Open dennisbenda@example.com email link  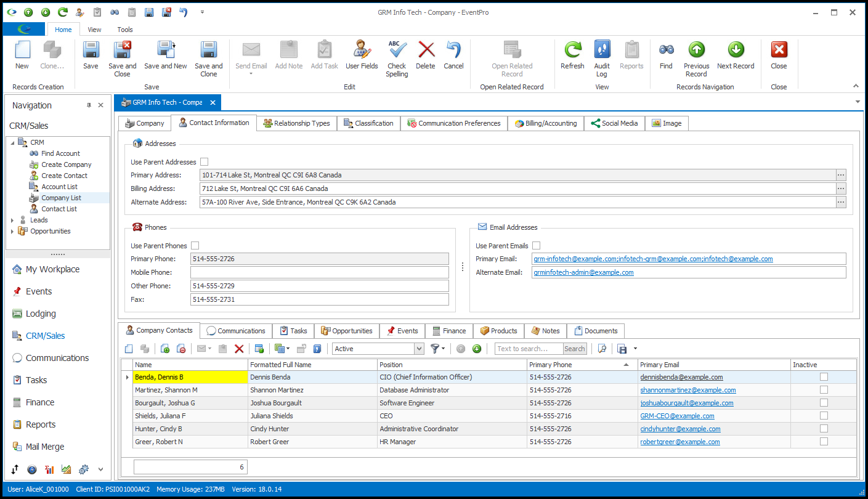click(x=681, y=377)
